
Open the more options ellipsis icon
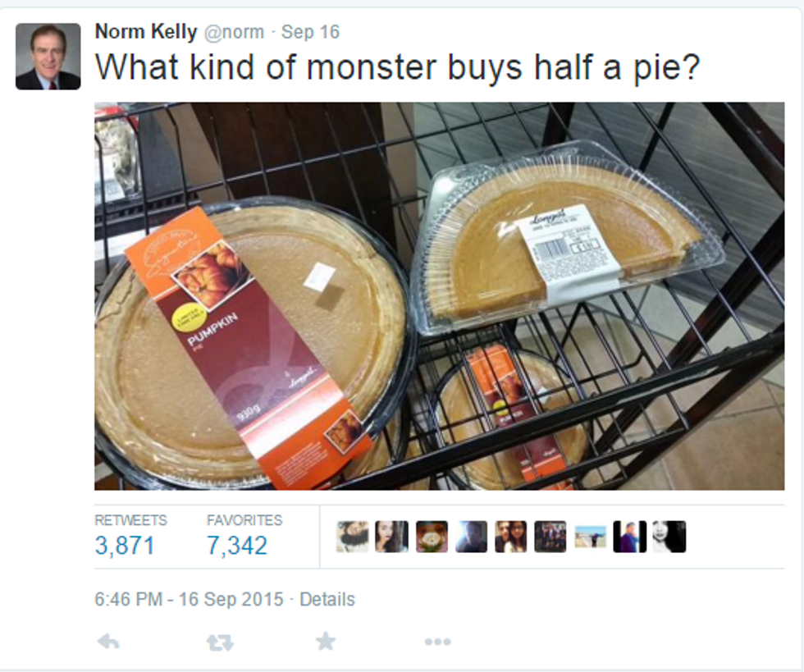(x=438, y=642)
